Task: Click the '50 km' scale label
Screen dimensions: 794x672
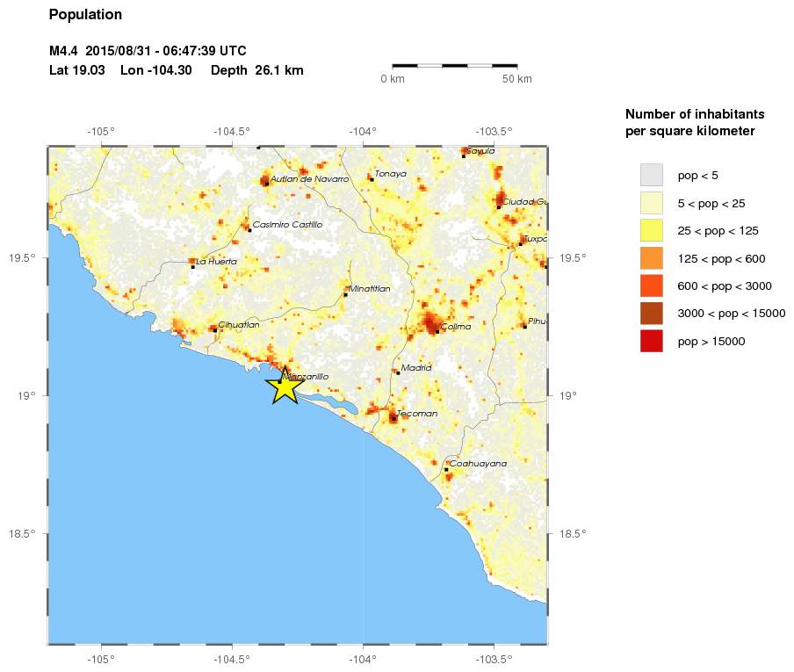Action: click(x=517, y=78)
